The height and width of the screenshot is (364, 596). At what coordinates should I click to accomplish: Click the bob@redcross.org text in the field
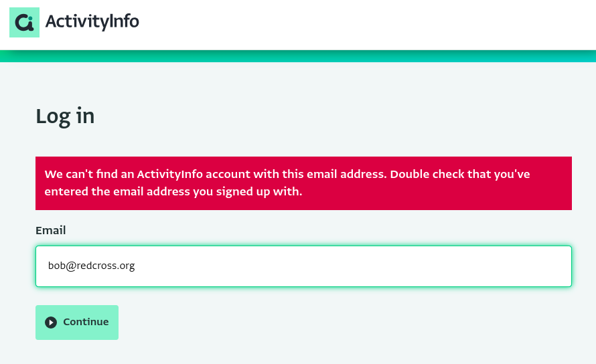[x=91, y=266]
